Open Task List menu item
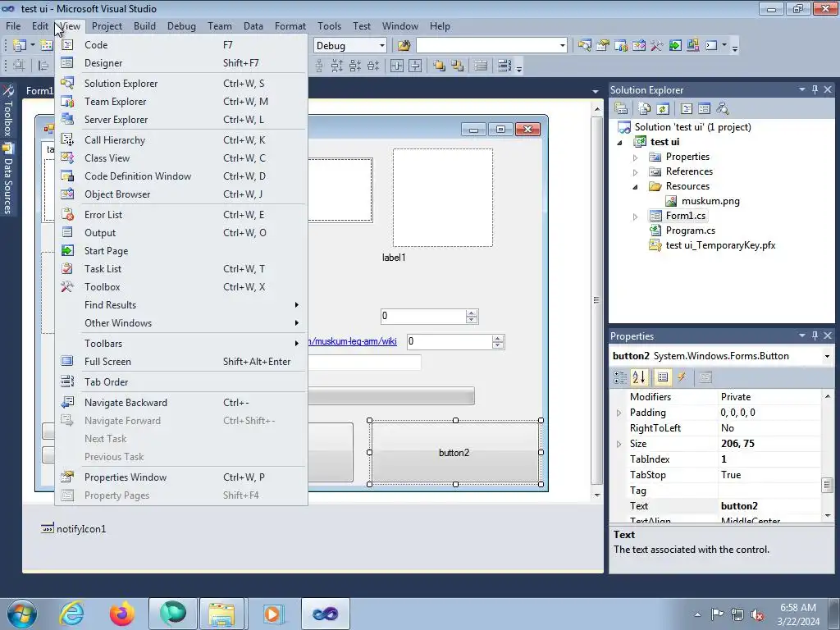Image resolution: width=840 pixels, height=630 pixels. [x=181, y=269]
